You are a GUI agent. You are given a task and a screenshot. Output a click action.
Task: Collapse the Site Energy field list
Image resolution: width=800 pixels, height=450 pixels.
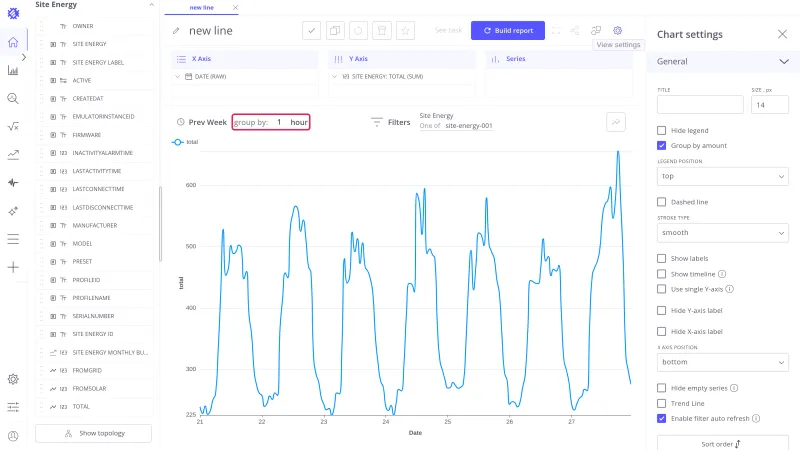151,5
